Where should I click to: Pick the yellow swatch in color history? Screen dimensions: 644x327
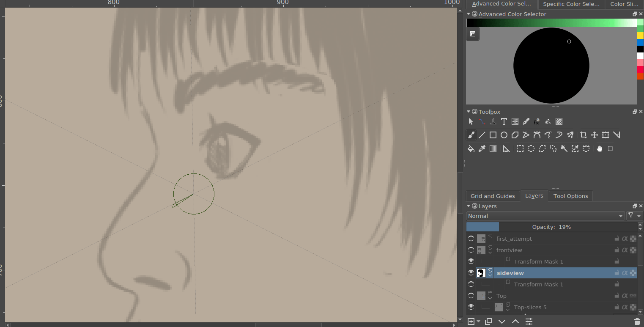[640, 36]
